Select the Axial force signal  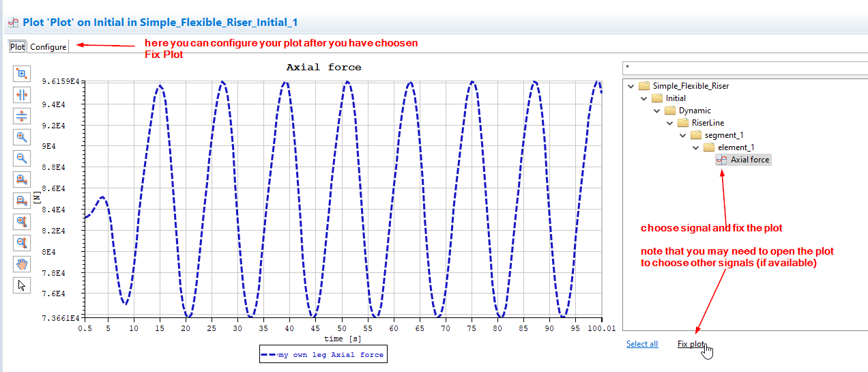click(x=749, y=160)
